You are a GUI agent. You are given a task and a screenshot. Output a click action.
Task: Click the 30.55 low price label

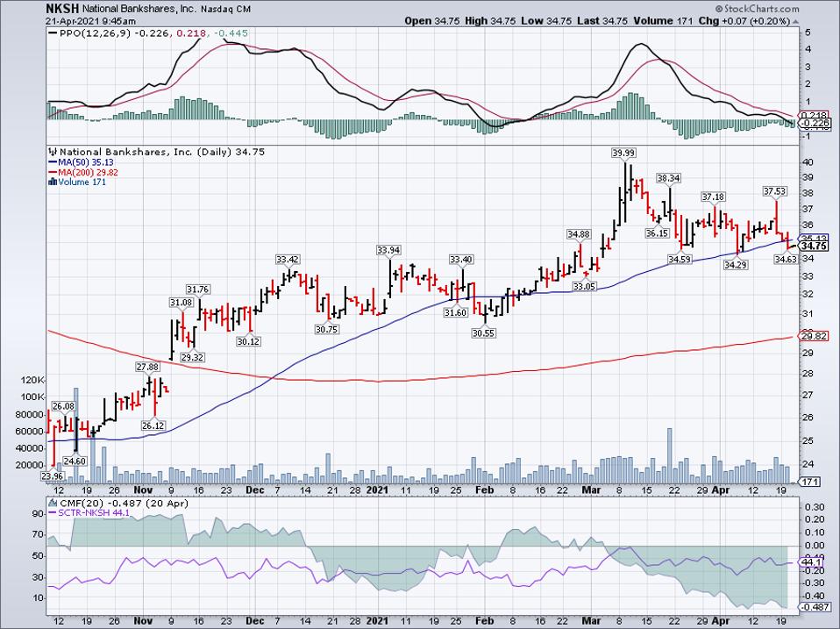pos(484,333)
